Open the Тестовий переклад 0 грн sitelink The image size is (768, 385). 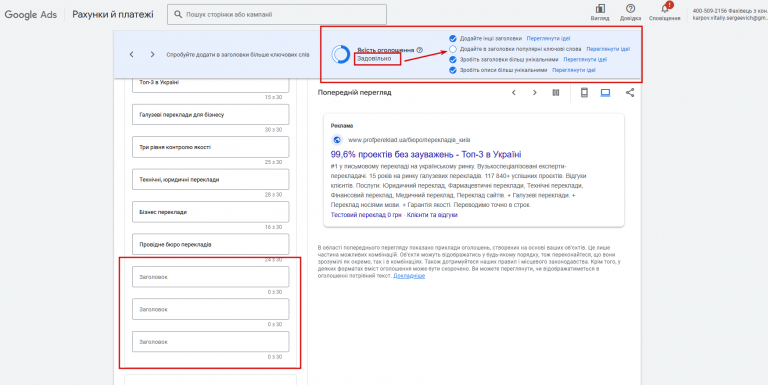pyautogui.click(x=365, y=215)
